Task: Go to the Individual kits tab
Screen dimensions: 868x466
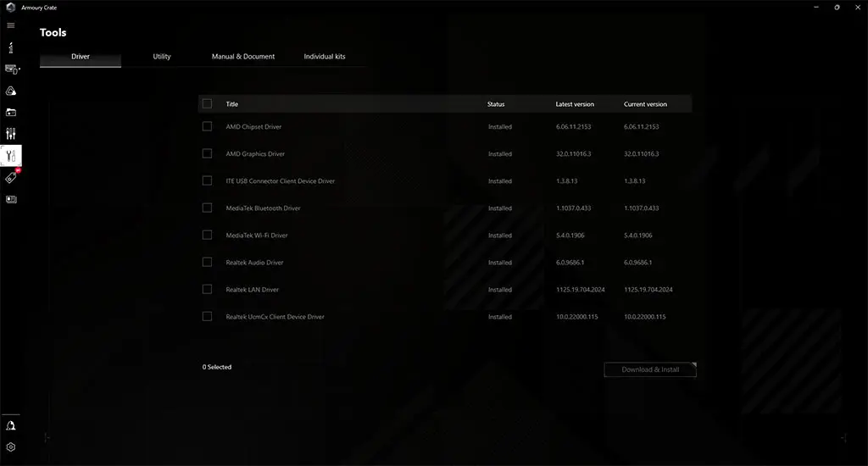Action: (x=325, y=57)
